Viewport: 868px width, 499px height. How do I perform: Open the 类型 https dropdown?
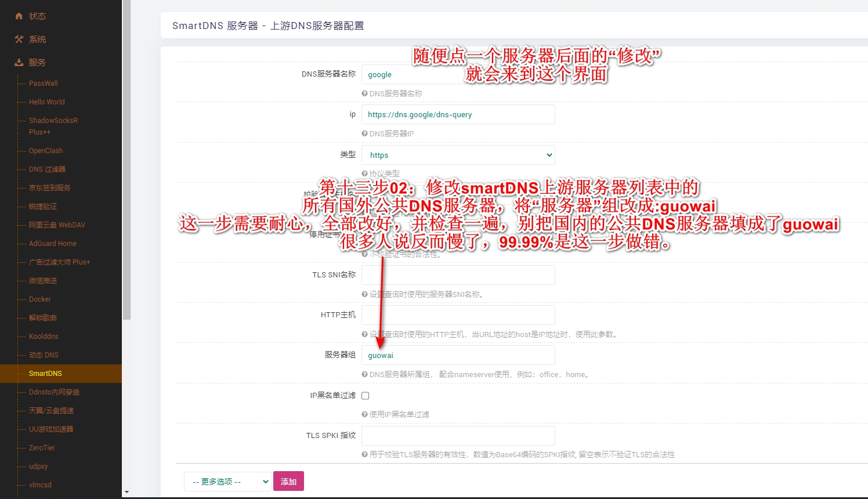click(x=458, y=155)
